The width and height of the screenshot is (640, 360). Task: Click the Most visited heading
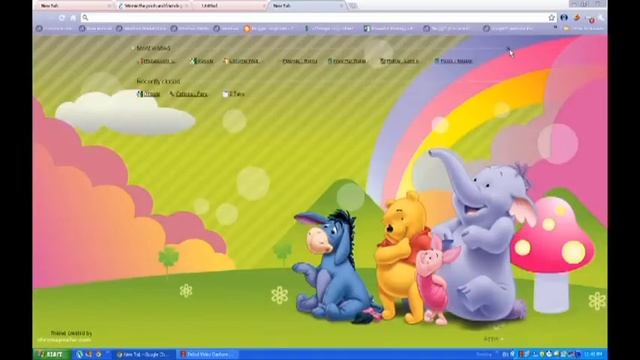153,48
